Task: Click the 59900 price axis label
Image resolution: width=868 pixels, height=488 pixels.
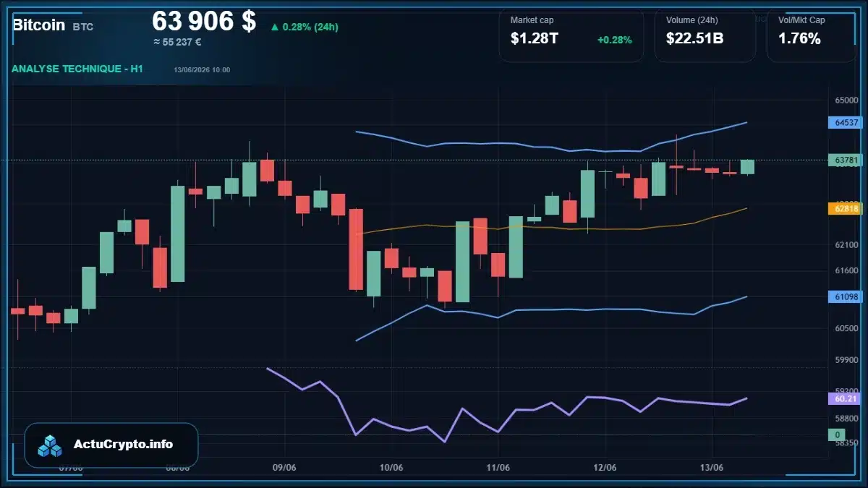Action: coord(846,359)
